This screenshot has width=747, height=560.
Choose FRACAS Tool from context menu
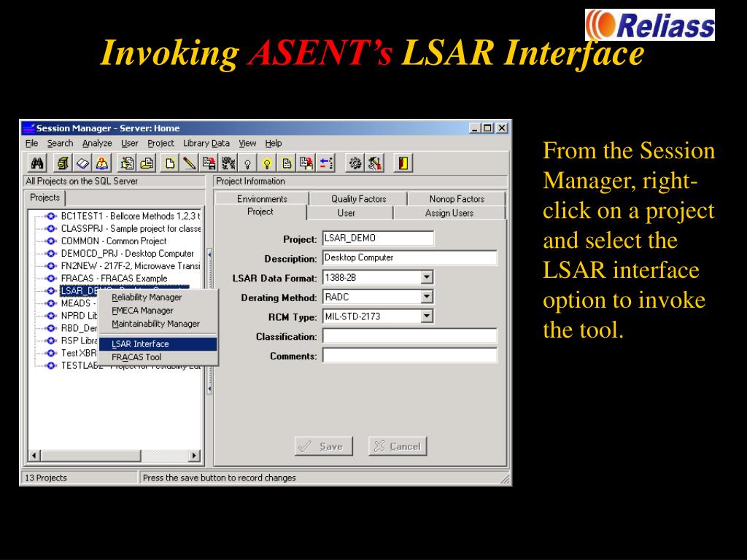coord(158,357)
